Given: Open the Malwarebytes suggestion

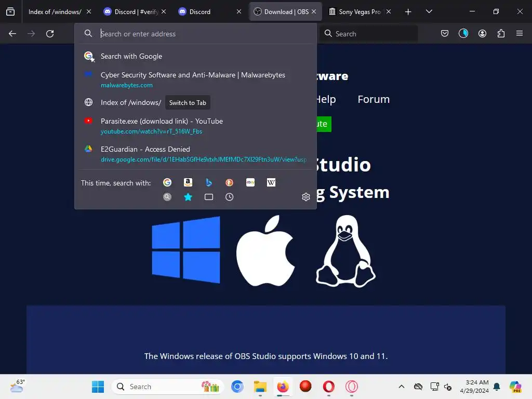Looking at the screenshot, I should (195, 79).
